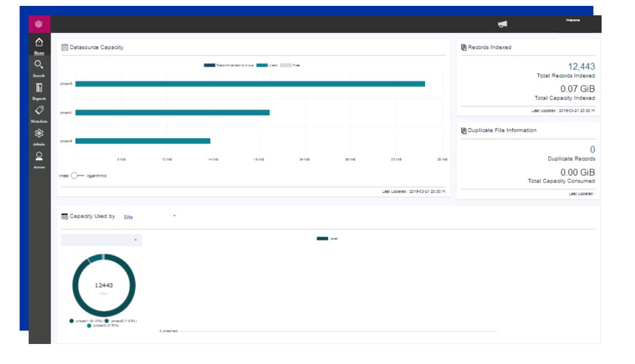Click the Records Indexed document icon
The width and height of the screenshot is (635, 364).
coord(463,48)
